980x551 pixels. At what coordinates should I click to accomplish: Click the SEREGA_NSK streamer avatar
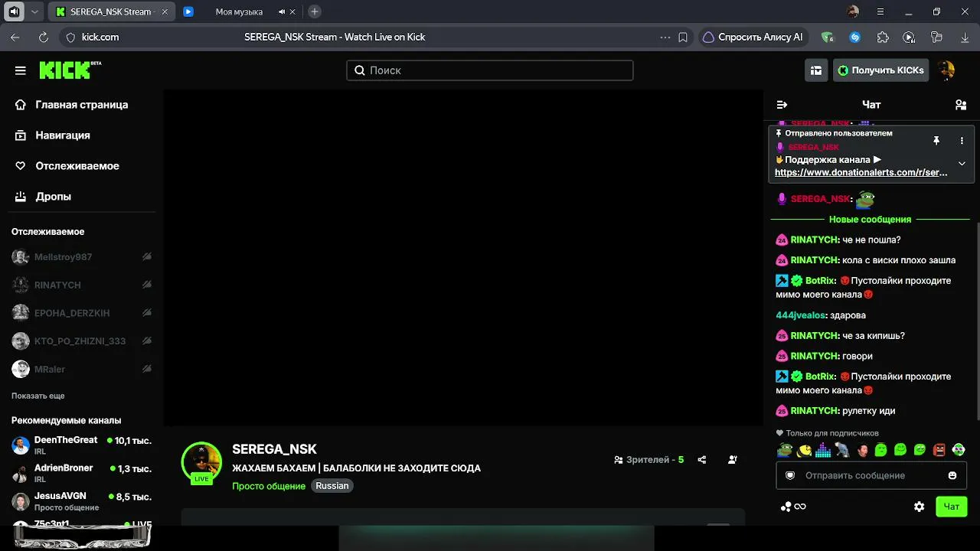[x=201, y=461]
